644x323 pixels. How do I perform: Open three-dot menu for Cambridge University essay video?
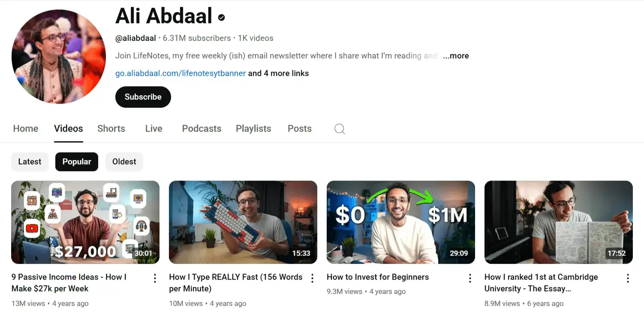click(628, 278)
